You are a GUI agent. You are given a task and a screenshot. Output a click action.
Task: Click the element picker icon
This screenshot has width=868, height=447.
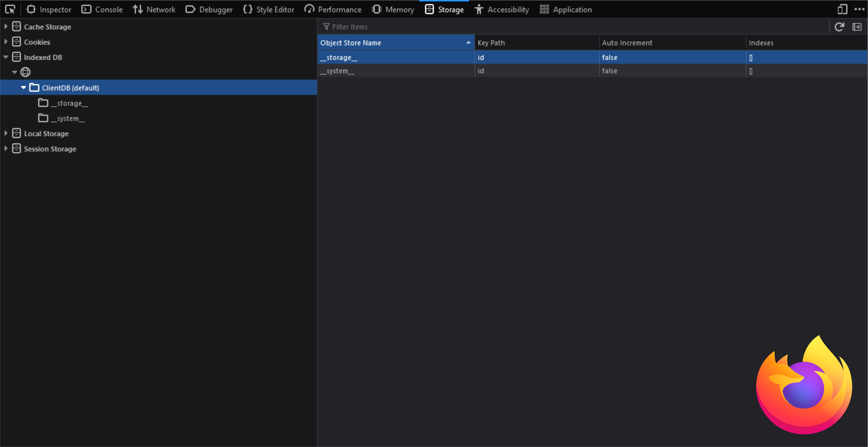pos(10,9)
